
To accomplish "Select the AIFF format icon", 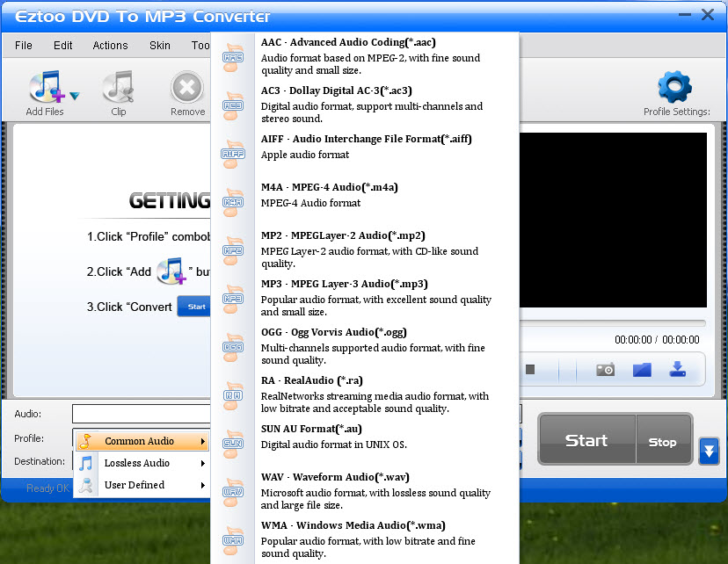I will click(233, 154).
